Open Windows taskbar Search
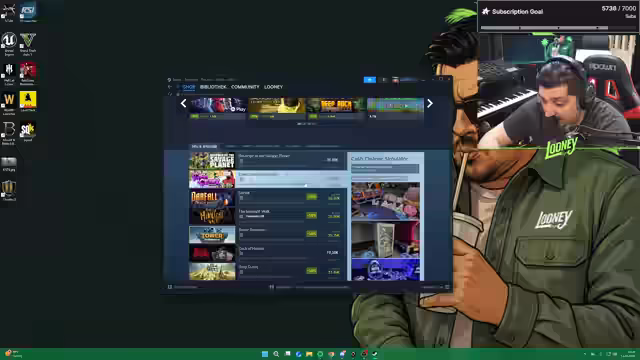Image resolution: width=640 pixels, height=360 pixels. coord(276,354)
